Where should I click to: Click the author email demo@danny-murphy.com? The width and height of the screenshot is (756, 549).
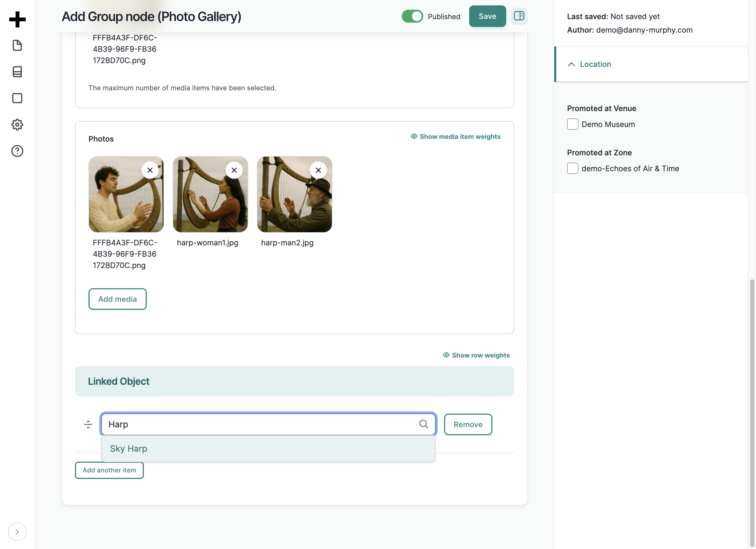click(644, 30)
